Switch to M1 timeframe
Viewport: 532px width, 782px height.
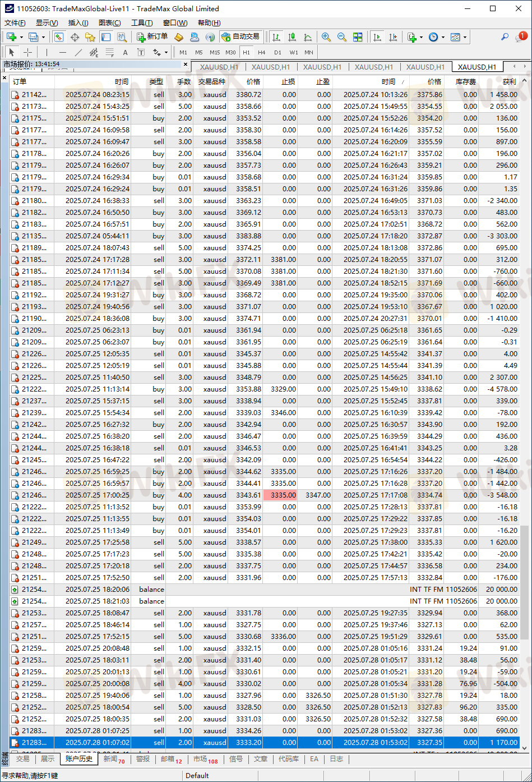click(183, 52)
